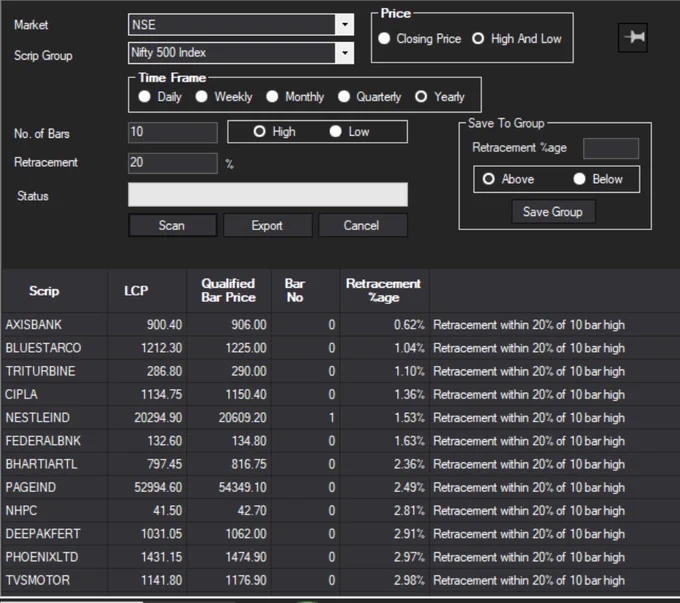Image resolution: width=680 pixels, height=603 pixels.
Task: Select the CIPLA scrip
Action: pos(21,394)
